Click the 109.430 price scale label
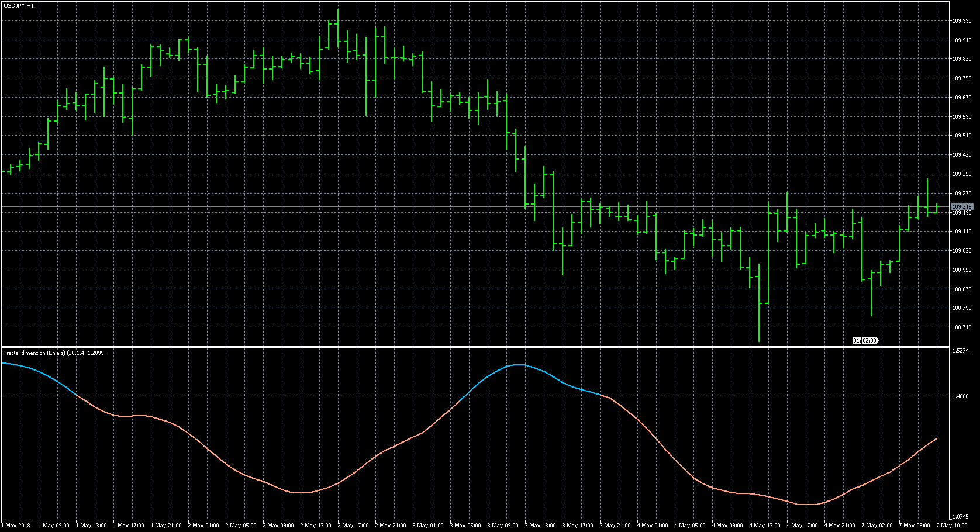 pos(962,155)
